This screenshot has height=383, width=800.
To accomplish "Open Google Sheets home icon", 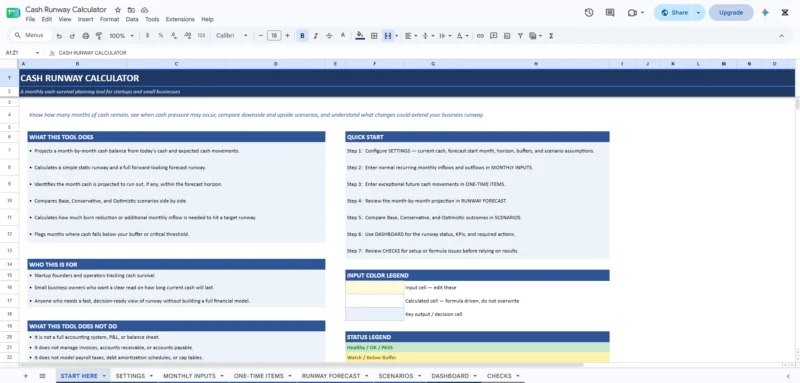I will tap(13, 13).
